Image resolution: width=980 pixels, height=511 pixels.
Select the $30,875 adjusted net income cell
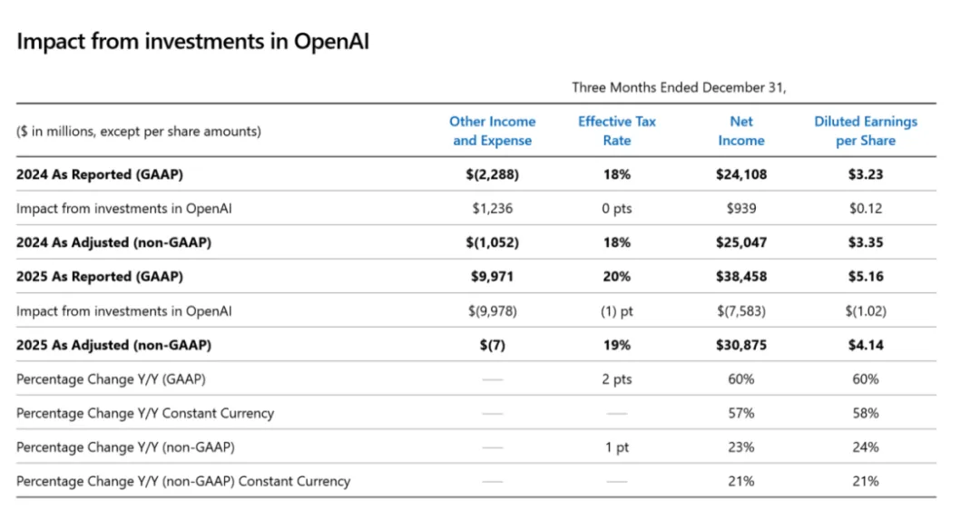coord(740,345)
